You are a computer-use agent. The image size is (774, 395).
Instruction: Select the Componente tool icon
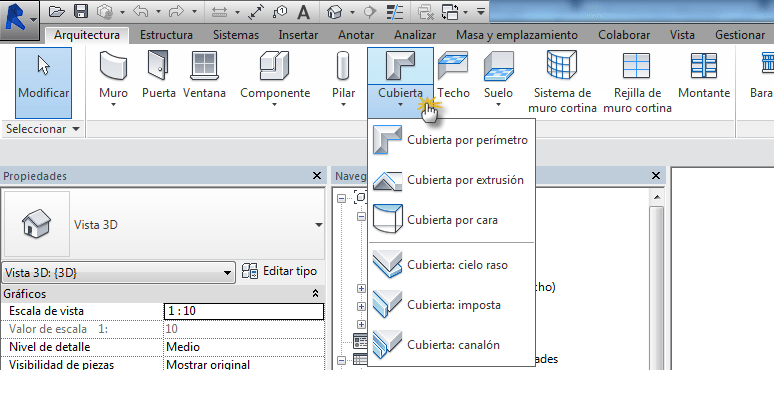[x=275, y=66]
